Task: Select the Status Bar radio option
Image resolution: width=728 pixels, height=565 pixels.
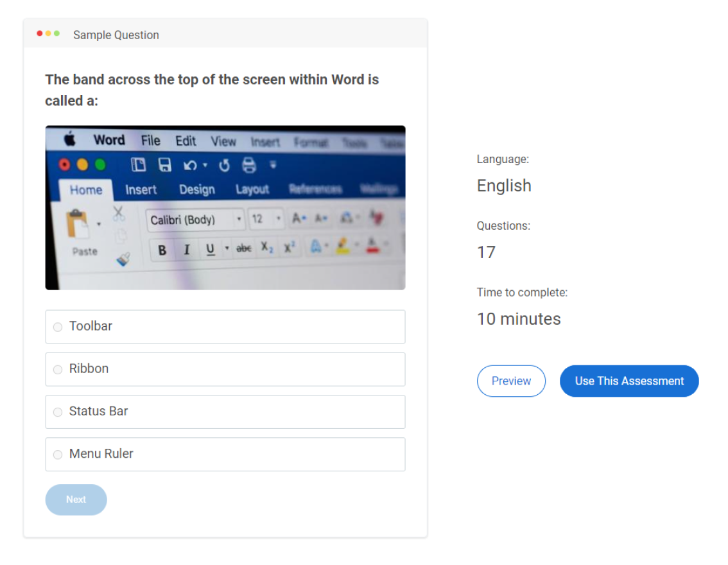Action: click(58, 412)
